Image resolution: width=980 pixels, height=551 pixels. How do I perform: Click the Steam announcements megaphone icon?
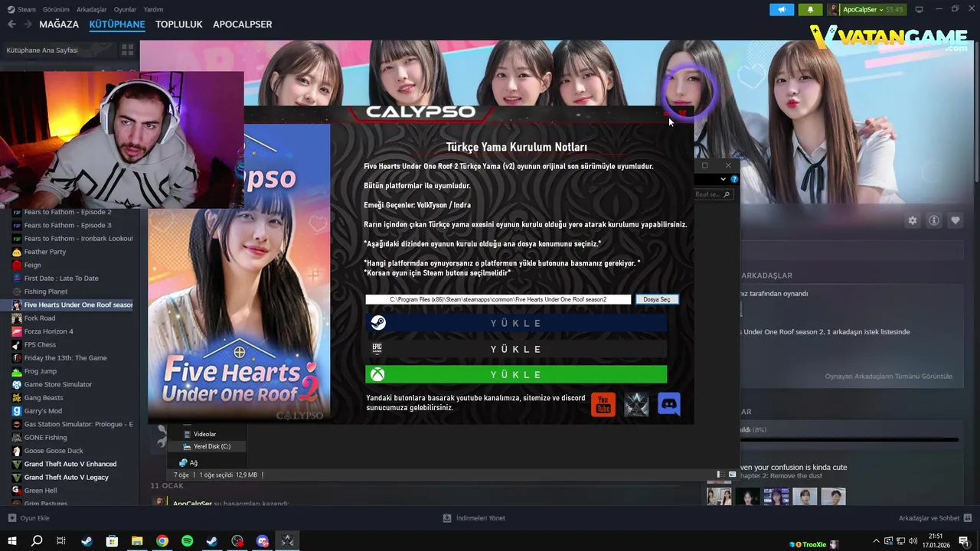point(782,9)
